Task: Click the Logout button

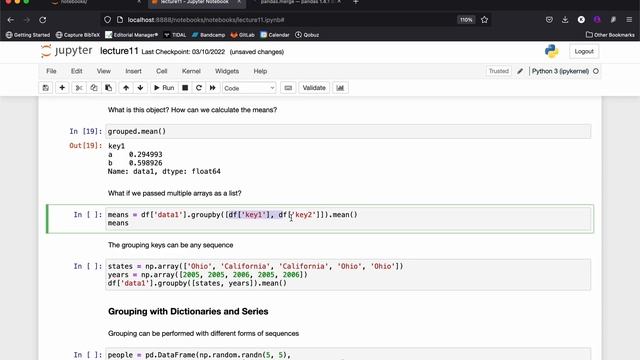Action: [584, 51]
